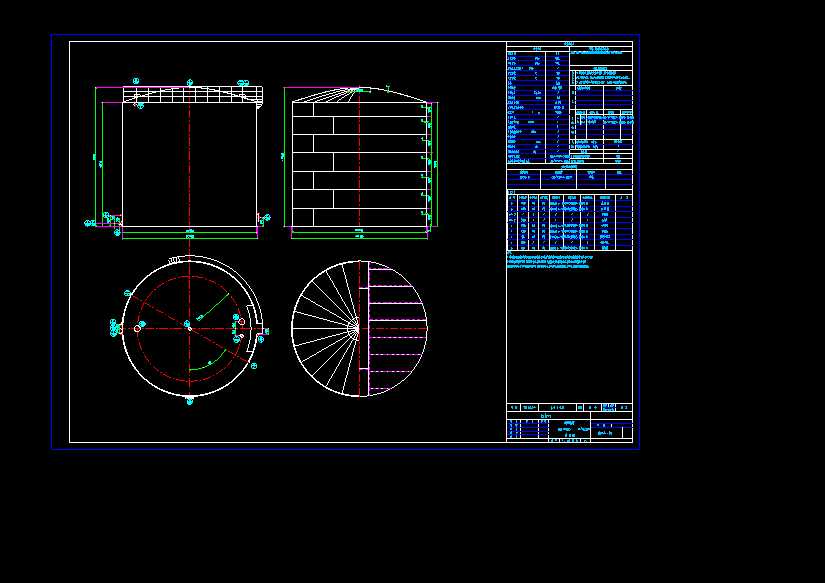Viewport: 825px width, 583px height.
Task: Click the nozzle schedule table below design data
Action: 569,220
